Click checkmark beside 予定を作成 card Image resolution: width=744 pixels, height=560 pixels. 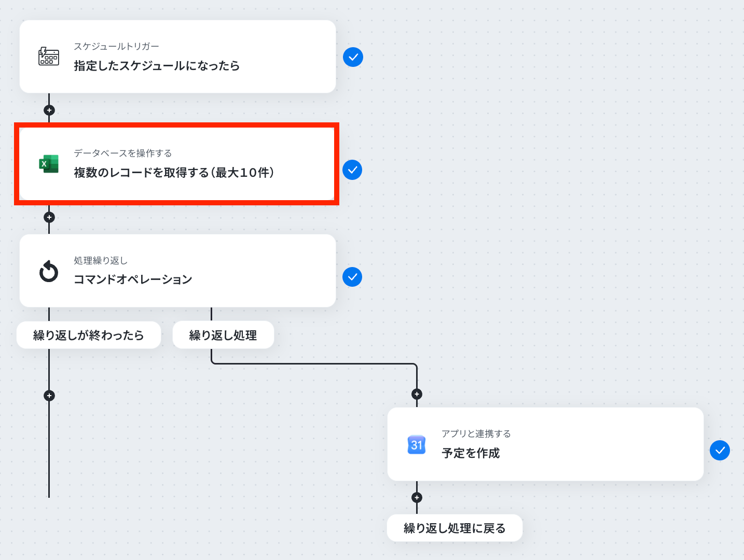(720, 450)
